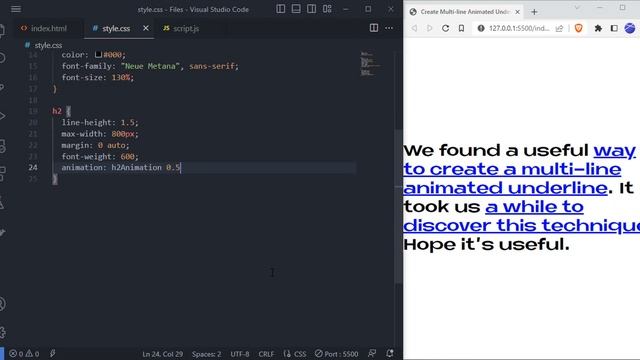Open Brave Shields lion icon

pos(578,28)
